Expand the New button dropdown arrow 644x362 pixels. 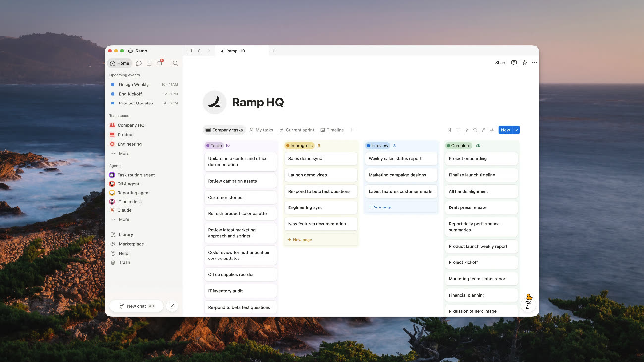(x=516, y=130)
